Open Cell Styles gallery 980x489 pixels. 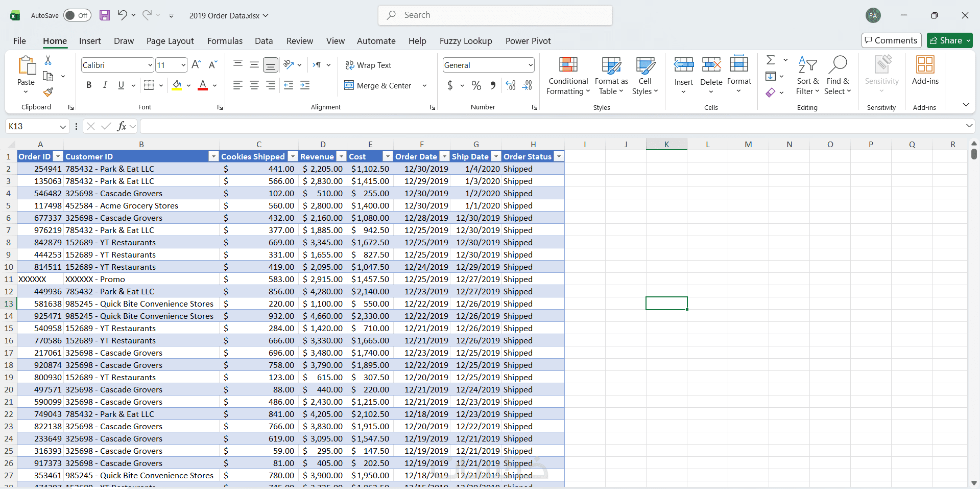tap(645, 76)
